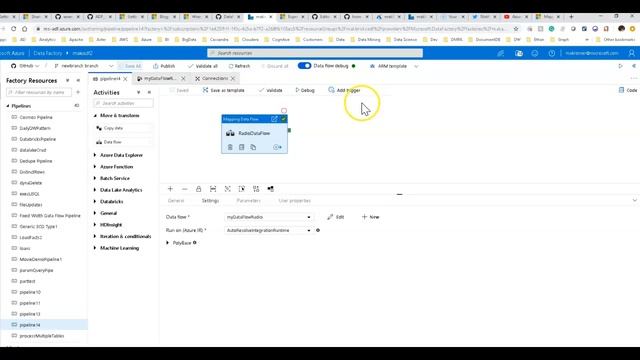Open the Dedupe Pipeline item

pyautogui.click(x=36, y=161)
